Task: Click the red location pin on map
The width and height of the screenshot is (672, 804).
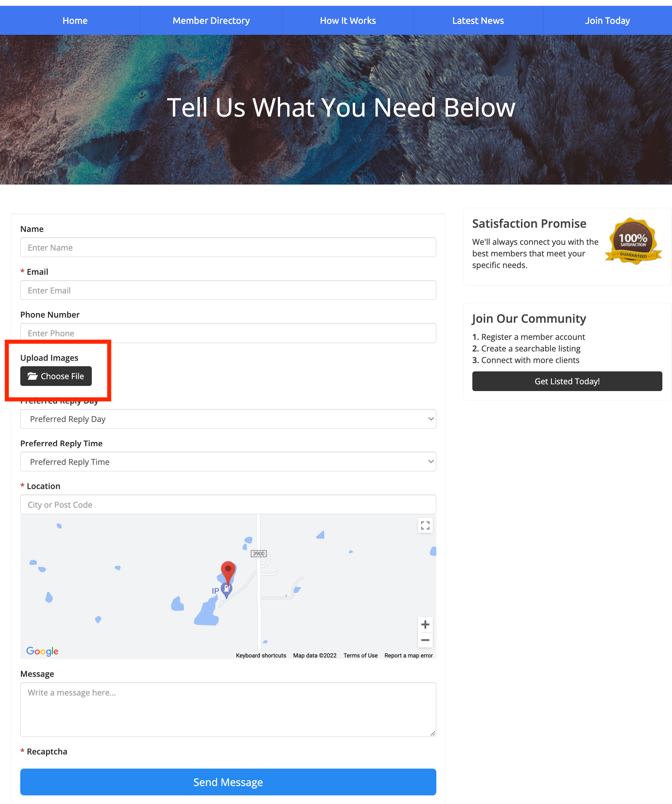Action: click(228, 570)
